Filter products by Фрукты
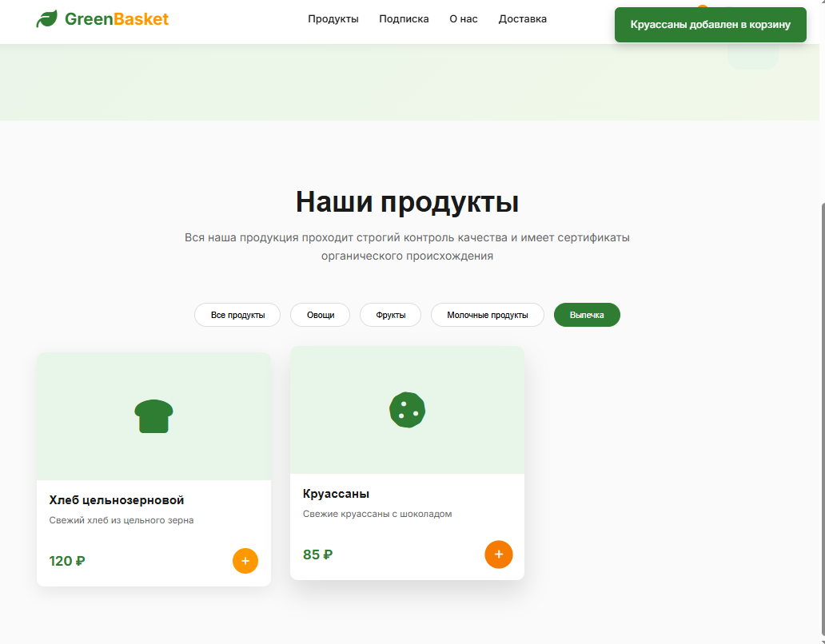The width and height of the screenshot is (825, 644). (x=390, y=315)
